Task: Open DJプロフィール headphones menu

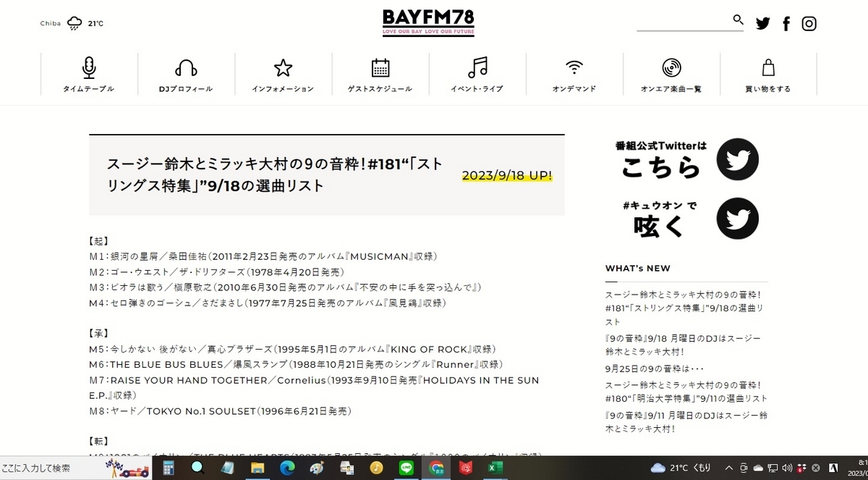Action: (186, 75)
